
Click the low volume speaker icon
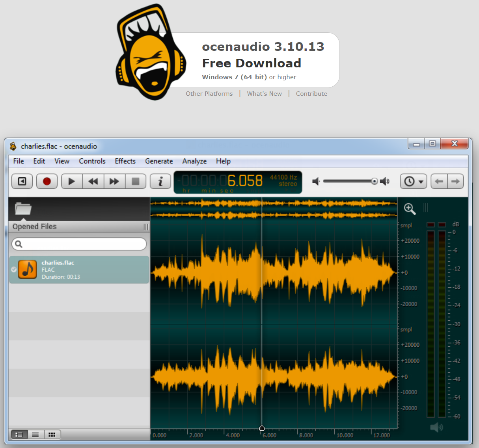[x=316, y=181]
